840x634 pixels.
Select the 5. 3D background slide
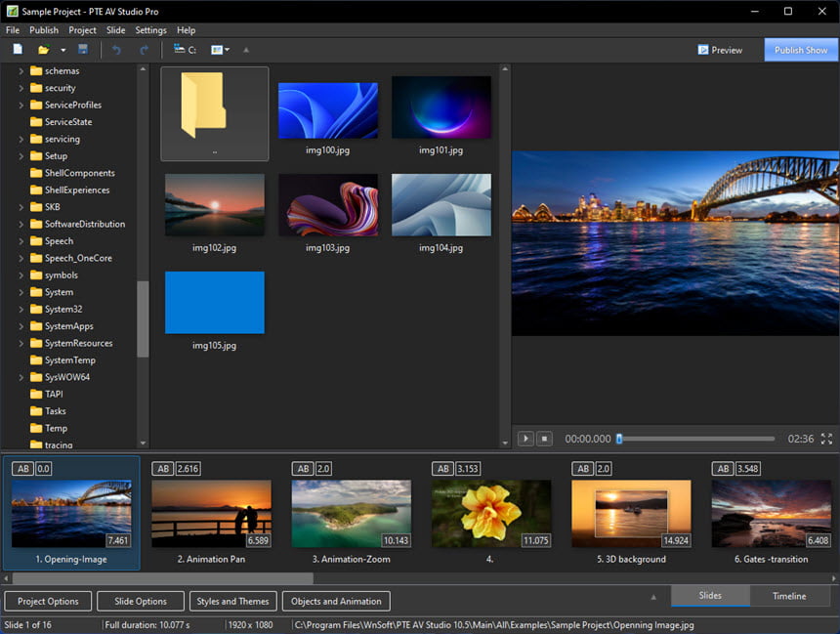coord(631,514)
